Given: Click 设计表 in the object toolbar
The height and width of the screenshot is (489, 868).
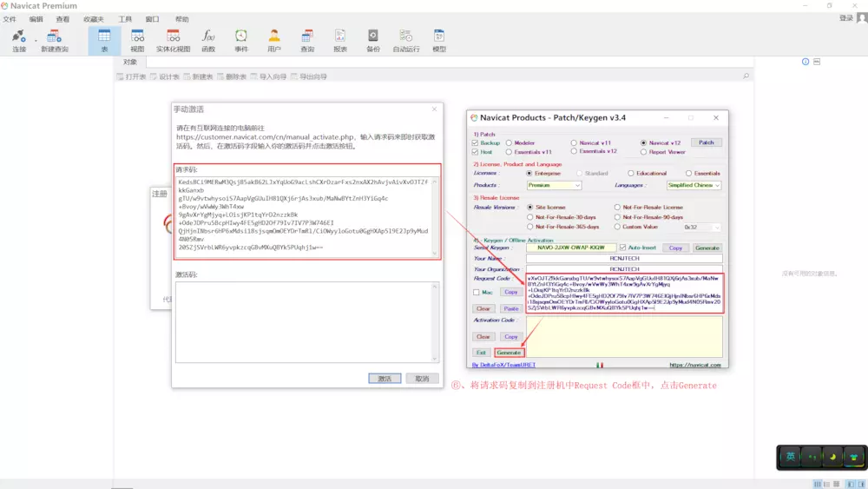Looking at the screenshot, I should [165, 76].
